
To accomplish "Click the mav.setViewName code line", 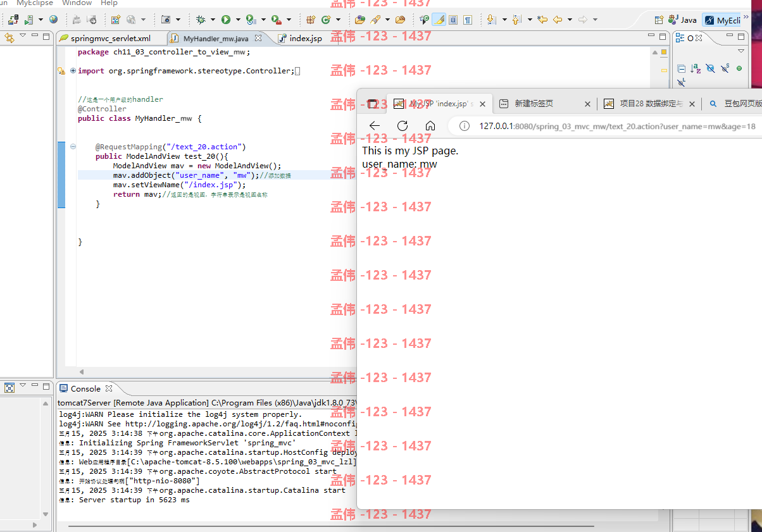I will (180, 185).
